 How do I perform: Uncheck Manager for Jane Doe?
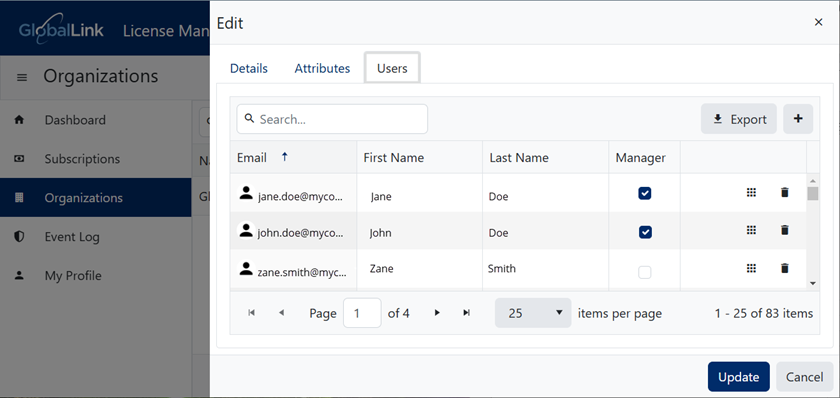(645, 193)
